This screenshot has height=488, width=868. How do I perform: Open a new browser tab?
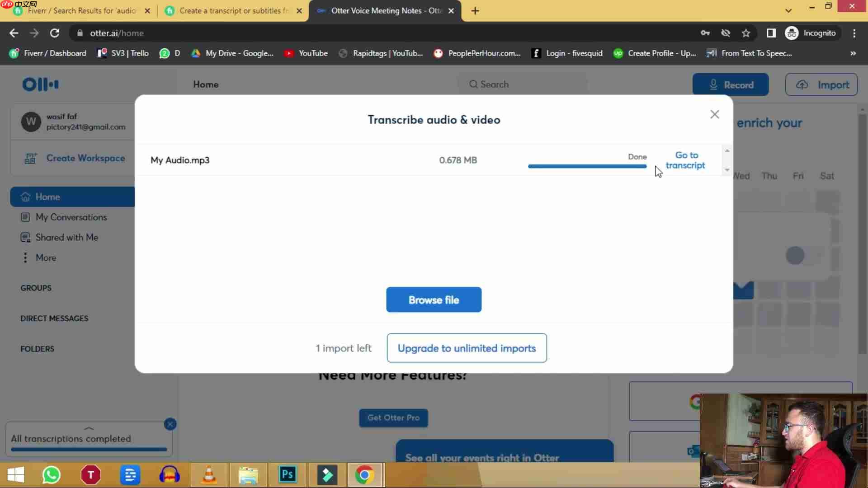[475, 11]
